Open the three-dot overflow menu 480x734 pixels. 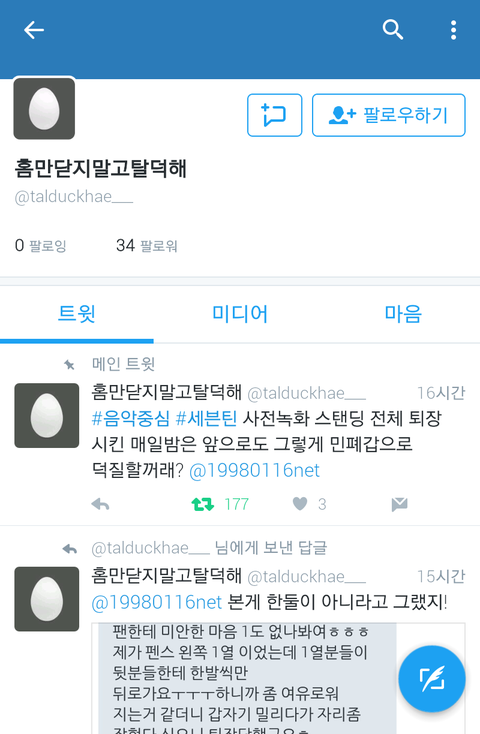pos(453,30)
